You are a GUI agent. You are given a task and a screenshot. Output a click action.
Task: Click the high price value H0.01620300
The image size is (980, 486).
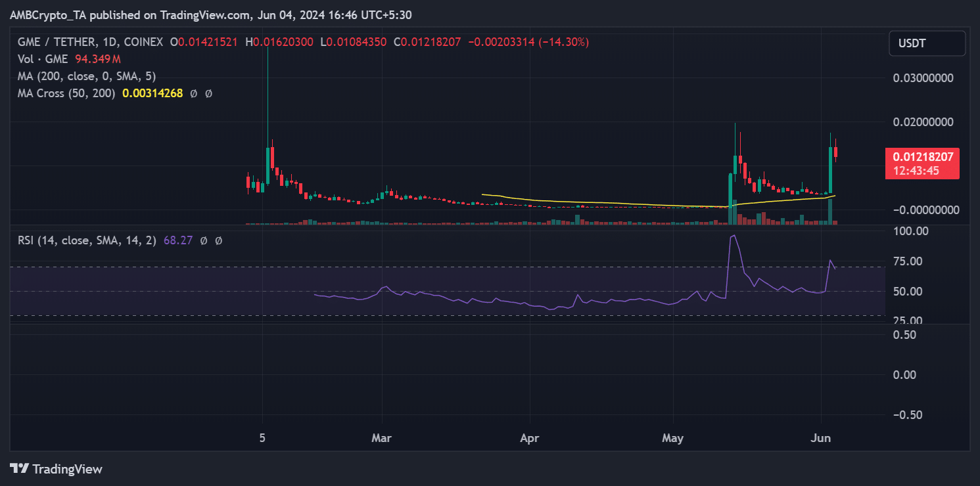(280, 42)
